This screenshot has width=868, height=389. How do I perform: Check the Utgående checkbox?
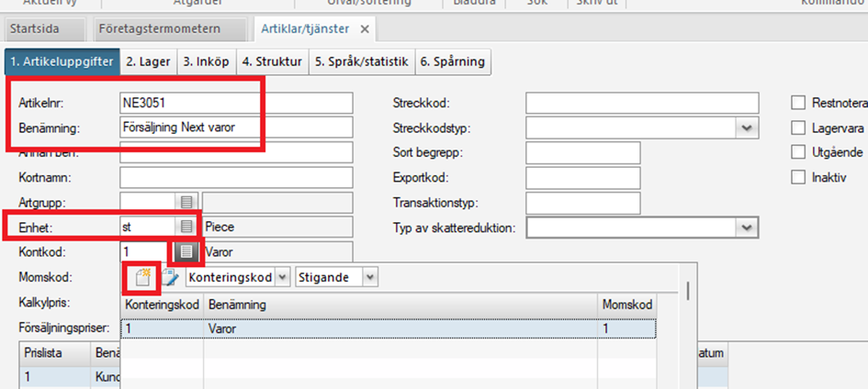point(797,151)
